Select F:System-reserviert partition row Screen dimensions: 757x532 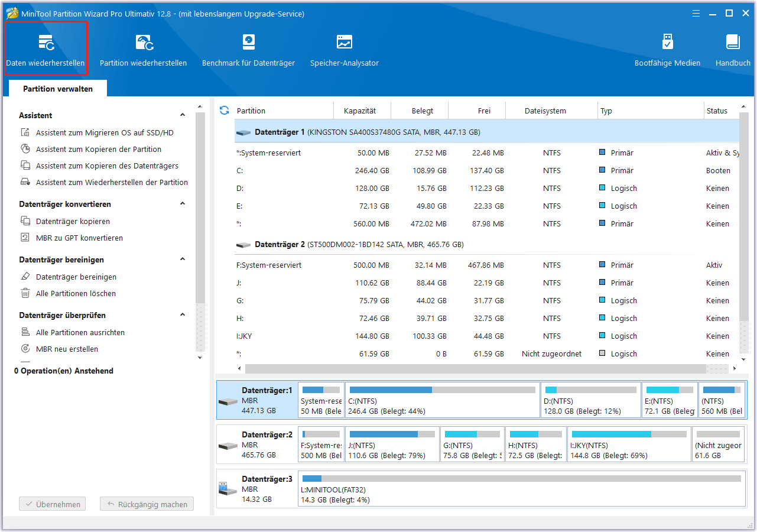[x=487, y=265]
